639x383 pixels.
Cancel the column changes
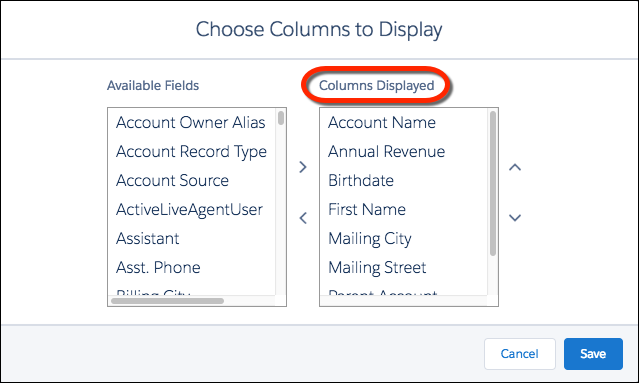point(520,354)
